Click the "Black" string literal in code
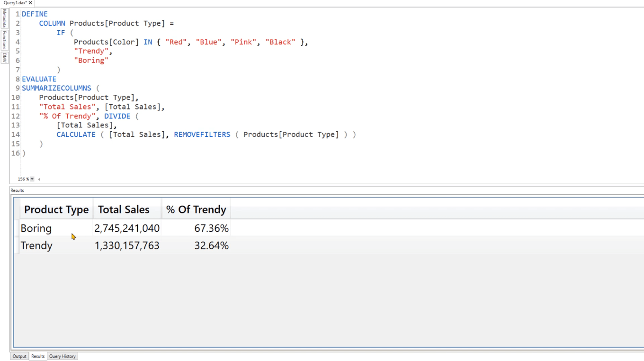The width and height of the screenshot is (644, 361). tap(280, 42)
